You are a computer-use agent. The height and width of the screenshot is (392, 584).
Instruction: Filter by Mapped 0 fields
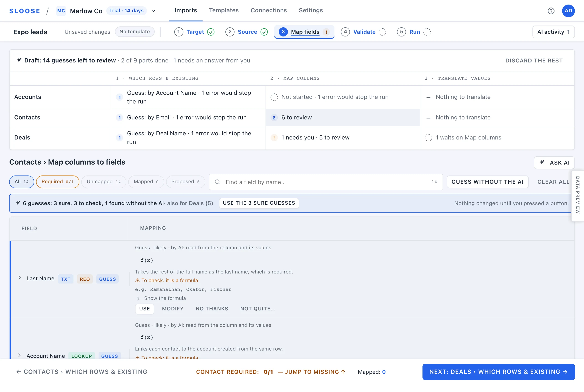[146, 182]
